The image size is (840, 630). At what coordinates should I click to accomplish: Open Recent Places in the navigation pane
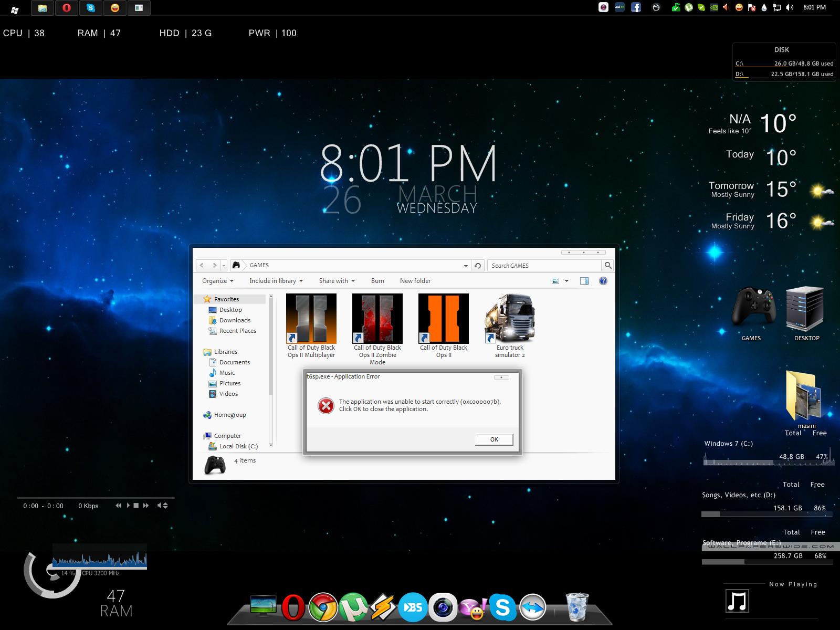238,331
